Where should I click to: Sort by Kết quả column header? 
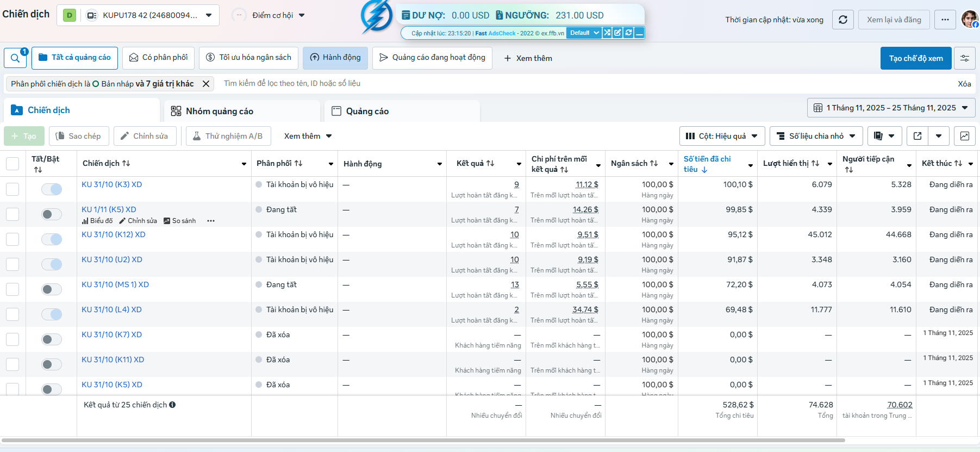pos(476,163)
